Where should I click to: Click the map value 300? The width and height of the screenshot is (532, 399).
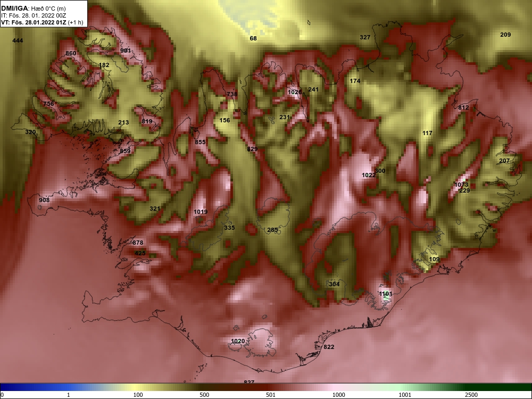click(x=380, y=171)
